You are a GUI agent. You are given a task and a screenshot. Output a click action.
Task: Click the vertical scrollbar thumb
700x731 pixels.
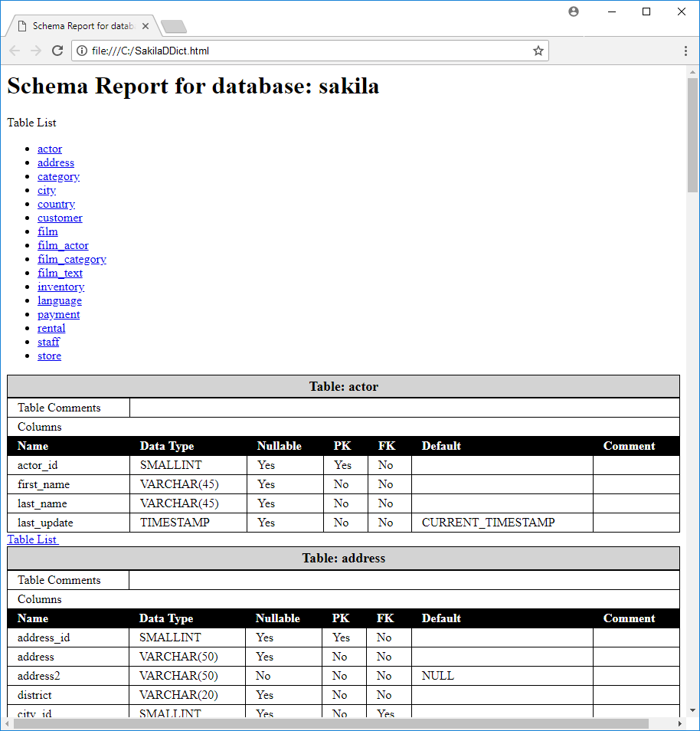tap(692, 134)
